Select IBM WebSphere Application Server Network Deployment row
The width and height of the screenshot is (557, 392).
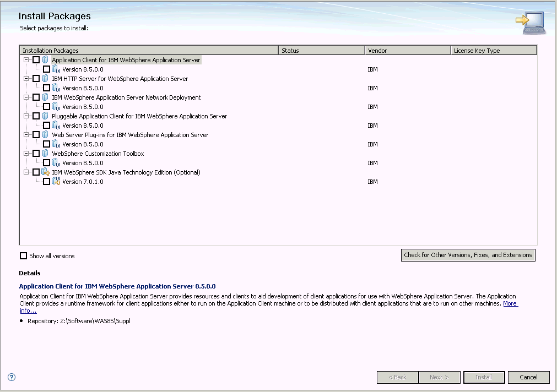pyautogui.click(x=126, y=97)
